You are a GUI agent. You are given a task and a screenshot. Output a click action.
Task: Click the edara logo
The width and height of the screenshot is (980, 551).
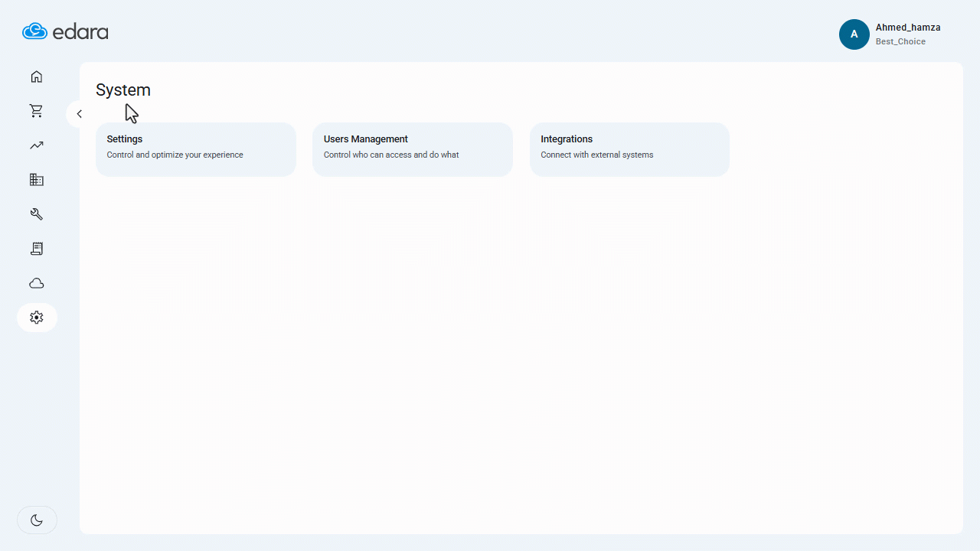(x=65, y=31)
